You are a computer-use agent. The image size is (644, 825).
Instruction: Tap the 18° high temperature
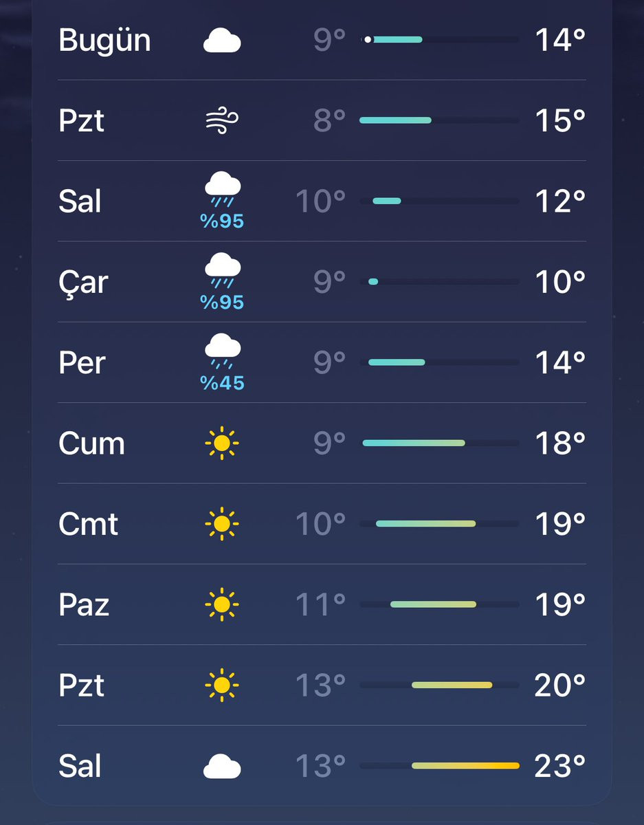pos(560,443)
